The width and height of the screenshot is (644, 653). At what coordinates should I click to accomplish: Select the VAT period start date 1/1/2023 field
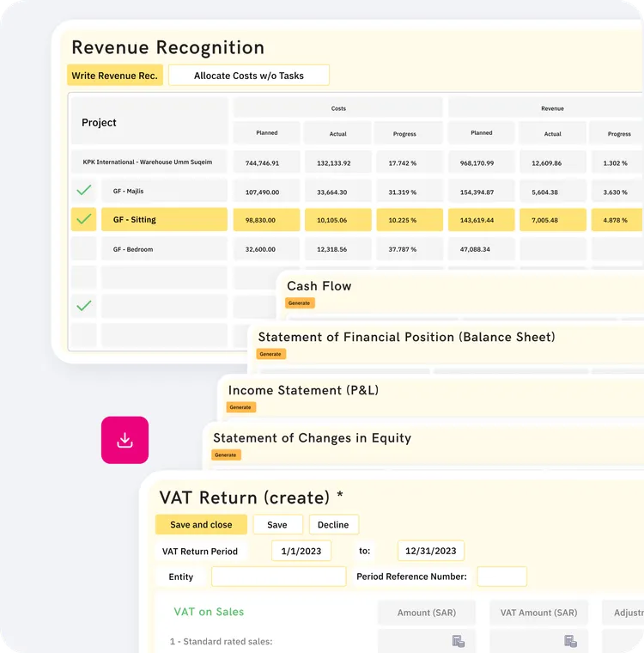(x=301, y=551)
